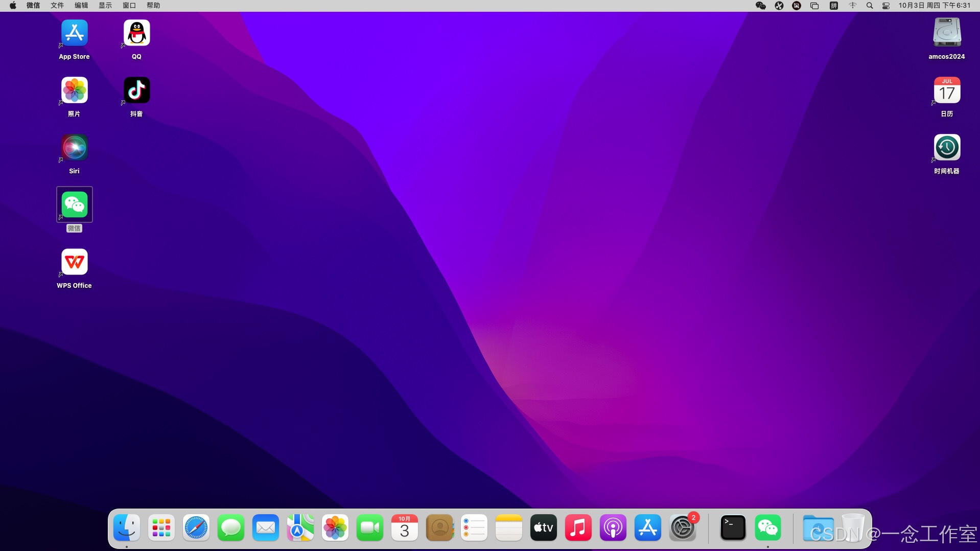Open the WPS Office desktop shortcut
This screenshot has height=551, width=980.
point(75,262)
